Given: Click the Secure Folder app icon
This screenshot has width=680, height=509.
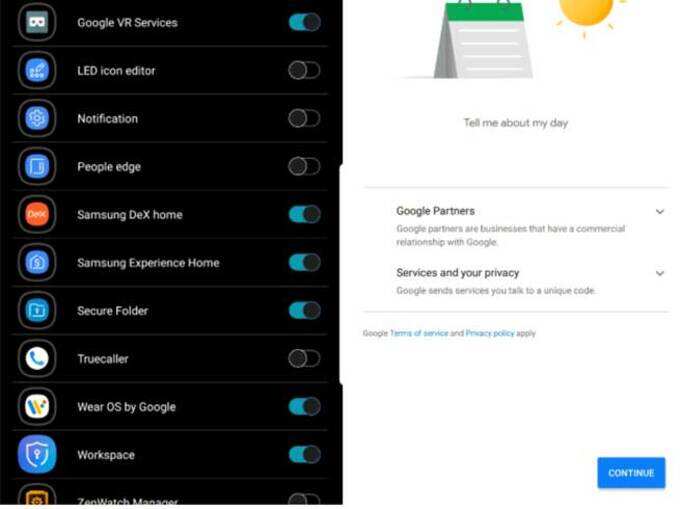Looking at the screenshot, I should (37, 310).
